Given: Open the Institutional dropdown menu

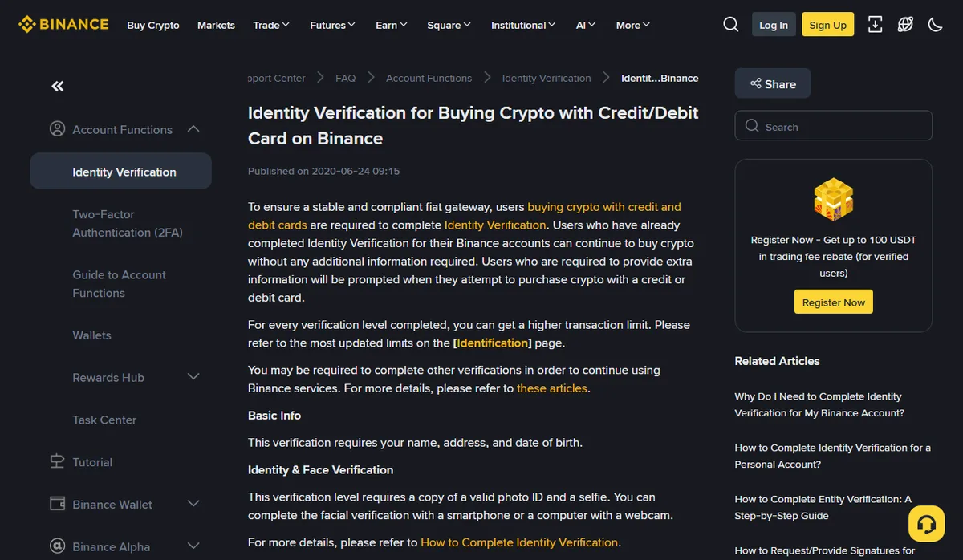Looking at the screenshot, I should pos(523,25).
